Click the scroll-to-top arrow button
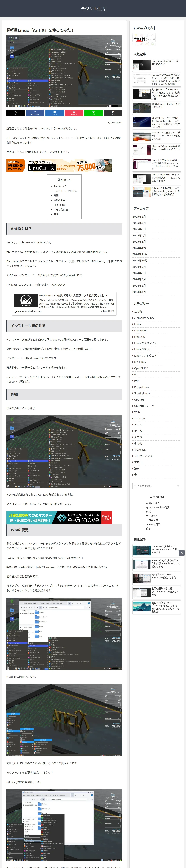Screen dimensions: 186x868 [x=182, y=553]
